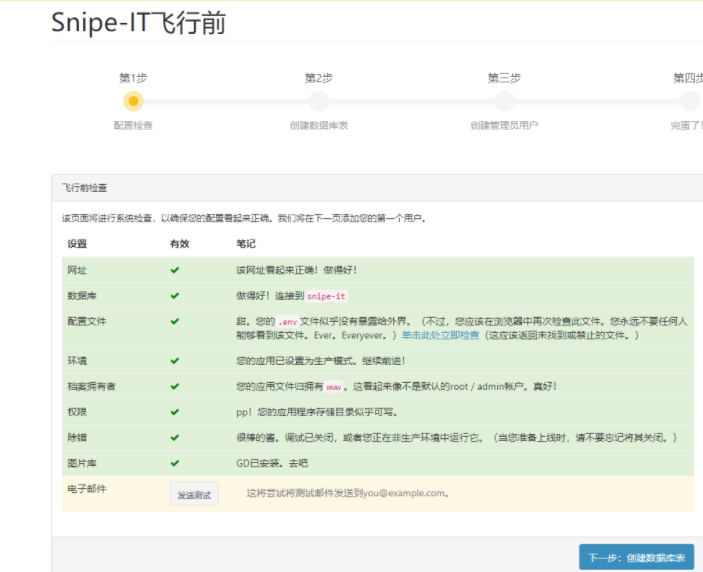703x572 pixels.
Task: Click the 档案拥有者 setting cell
Action: point(91,386)
